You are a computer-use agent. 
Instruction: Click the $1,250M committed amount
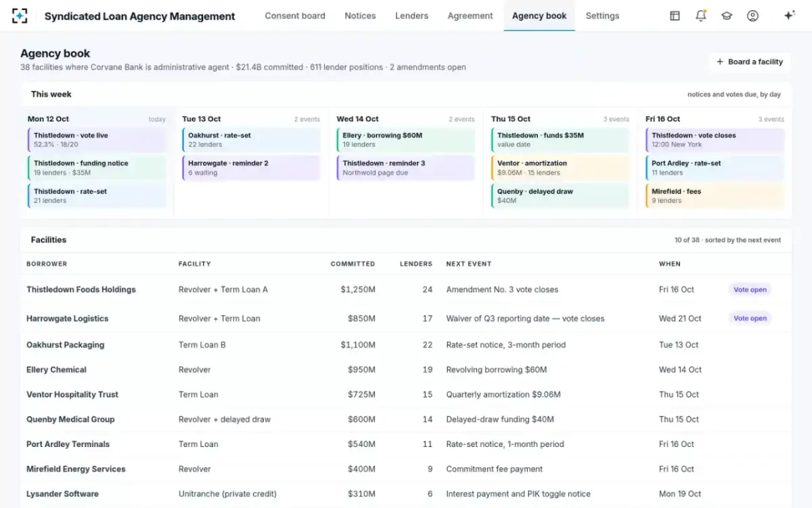click(358, 289)
